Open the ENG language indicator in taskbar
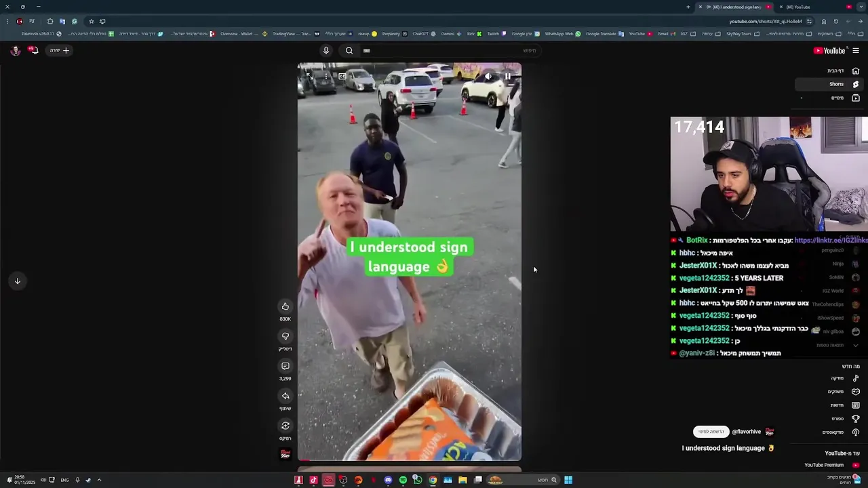The height and width of the screenshot is (488, 868). pyautogui.click(x=64, y=480)
